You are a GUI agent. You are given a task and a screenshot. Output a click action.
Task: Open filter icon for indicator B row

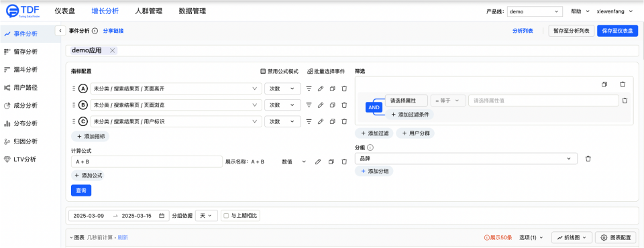(x=309, y=105)
